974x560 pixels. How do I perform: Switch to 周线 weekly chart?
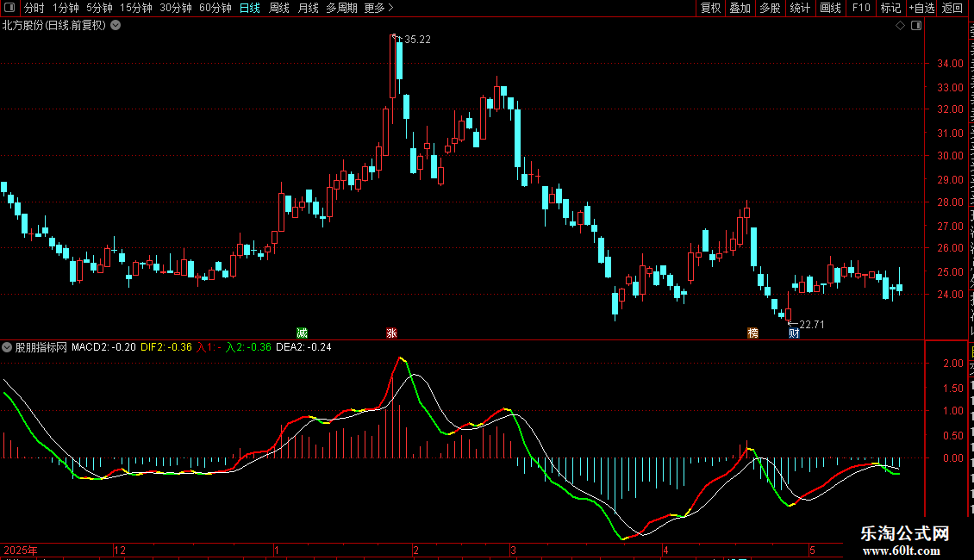279,8
